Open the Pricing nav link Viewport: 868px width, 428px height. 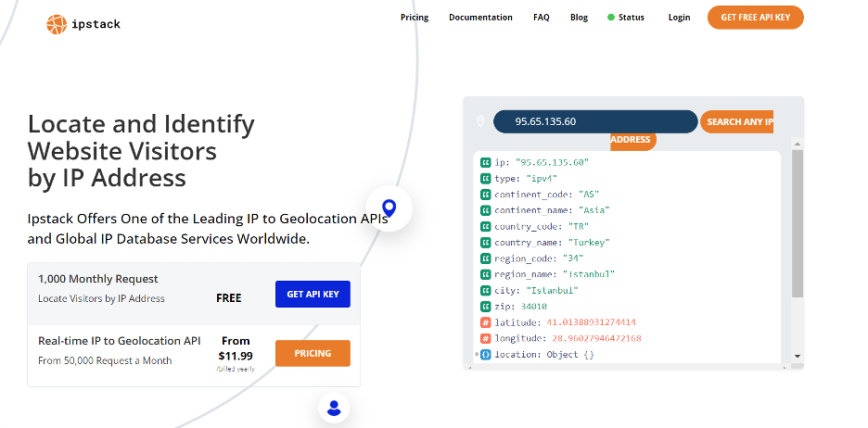coord(415,18)
